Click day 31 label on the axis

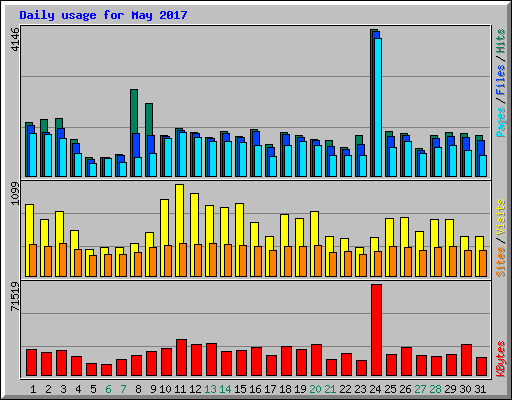480,389
